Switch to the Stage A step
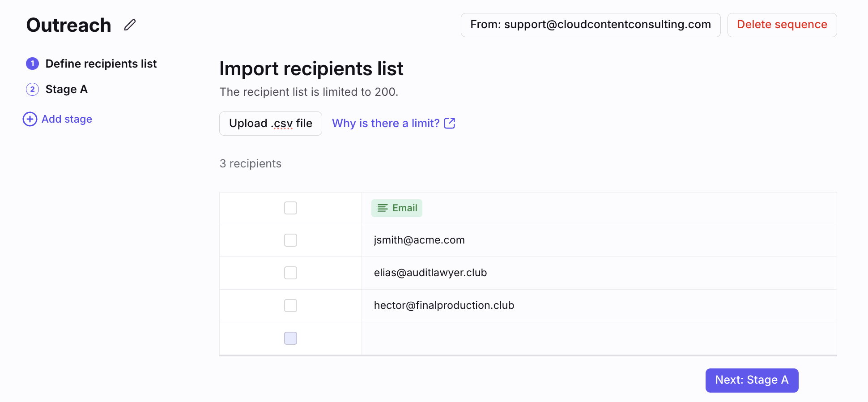 point(67,89)
